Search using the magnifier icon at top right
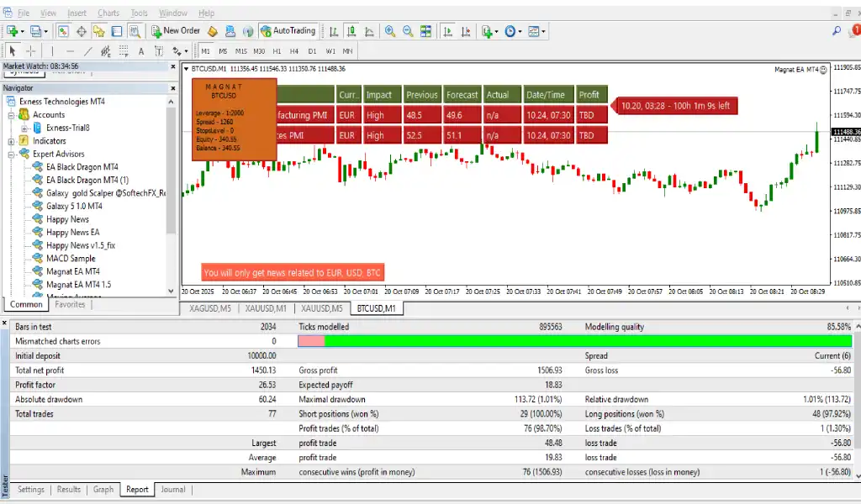This screenshot has height=504, width=861. (x=837, y=31)
